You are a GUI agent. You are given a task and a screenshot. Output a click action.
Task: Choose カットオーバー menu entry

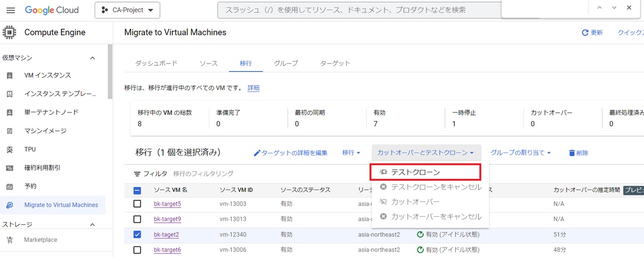(431, 202)
